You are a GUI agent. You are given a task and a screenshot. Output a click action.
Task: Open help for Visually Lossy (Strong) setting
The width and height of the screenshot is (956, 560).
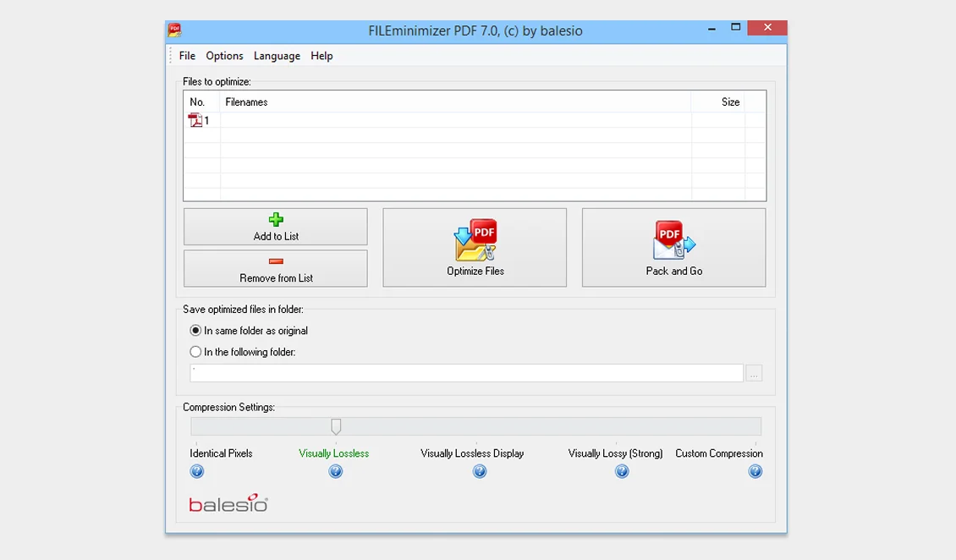tap(622, 471)
